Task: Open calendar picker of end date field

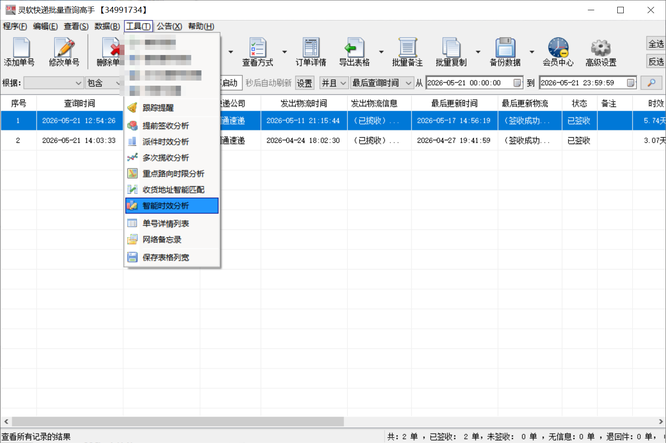Action: [631, 83]
